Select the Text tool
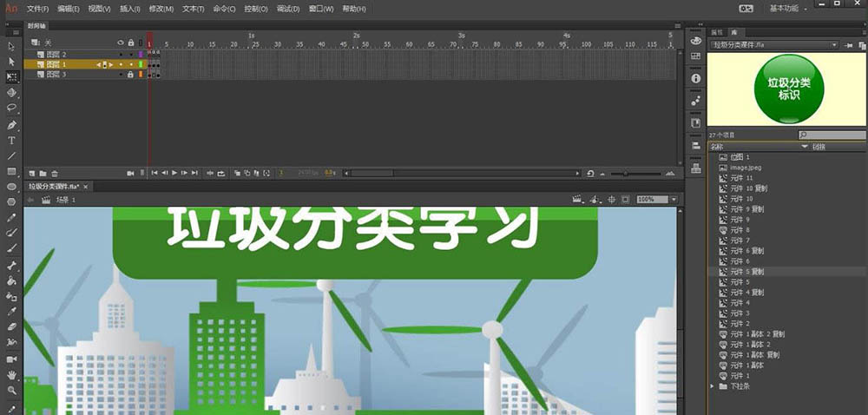The width and height of the screenshot is (868, 415). pyautogui.click(x=11, y=141)
